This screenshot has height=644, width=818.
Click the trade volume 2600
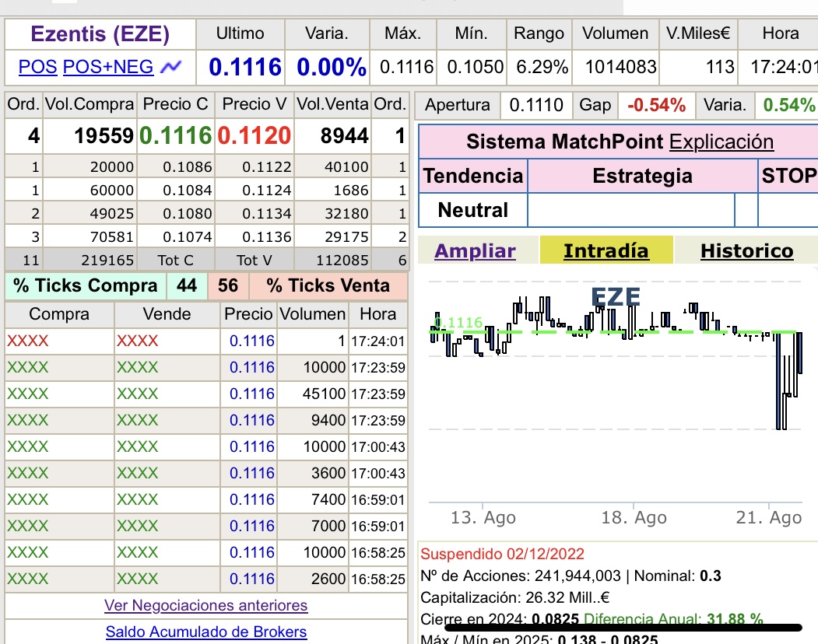[x=328, y=579]
